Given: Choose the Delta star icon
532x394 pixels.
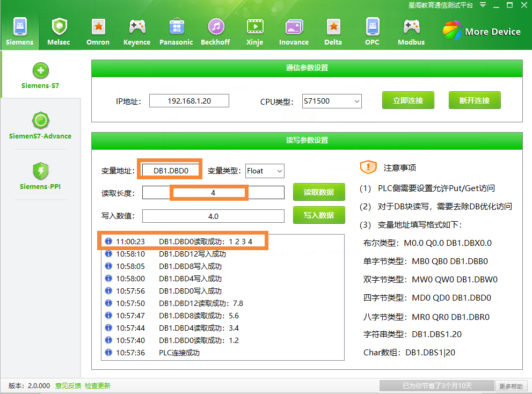Looking at the screenshot, I should (x=333, y=26).
